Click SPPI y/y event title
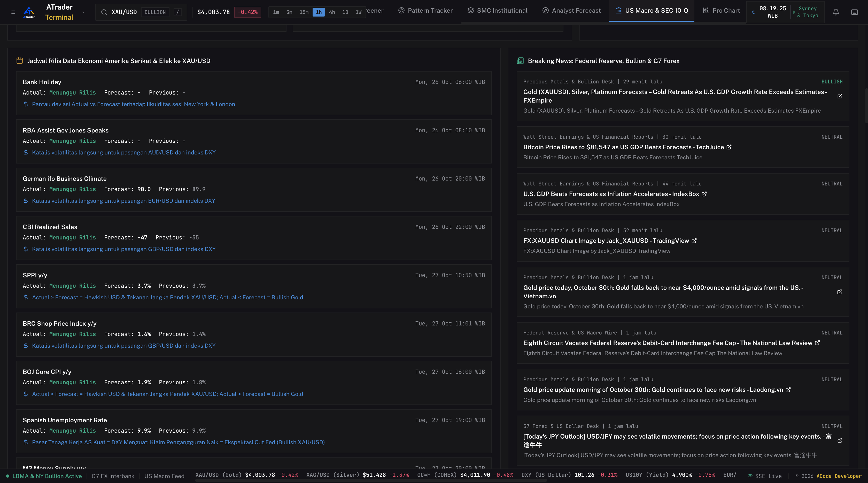Viewport: 868px width, 483px height. (35, 275)
